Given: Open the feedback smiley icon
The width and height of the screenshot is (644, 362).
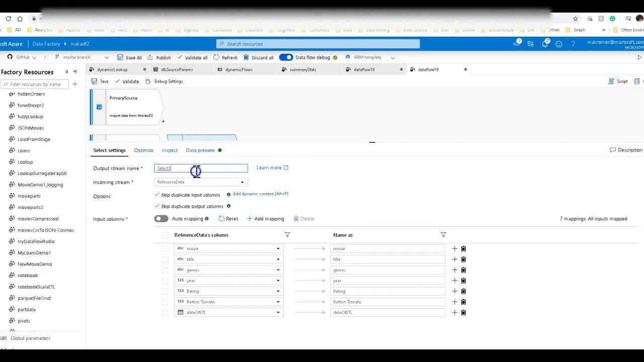Looking at the screenshot, I should [558, 44].
